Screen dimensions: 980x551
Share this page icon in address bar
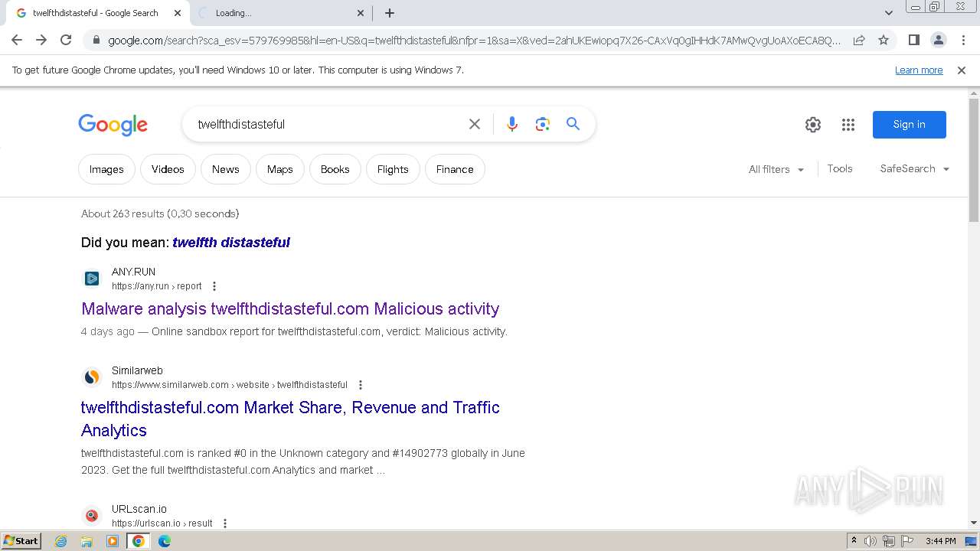click(x=859, y=40)
